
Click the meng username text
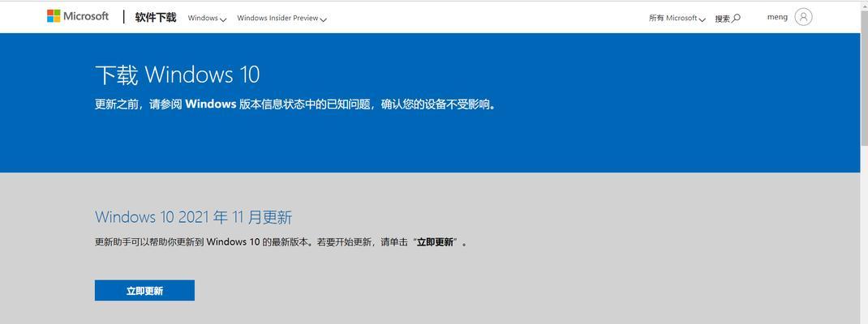pyautogui.click(x=777, y=17)
